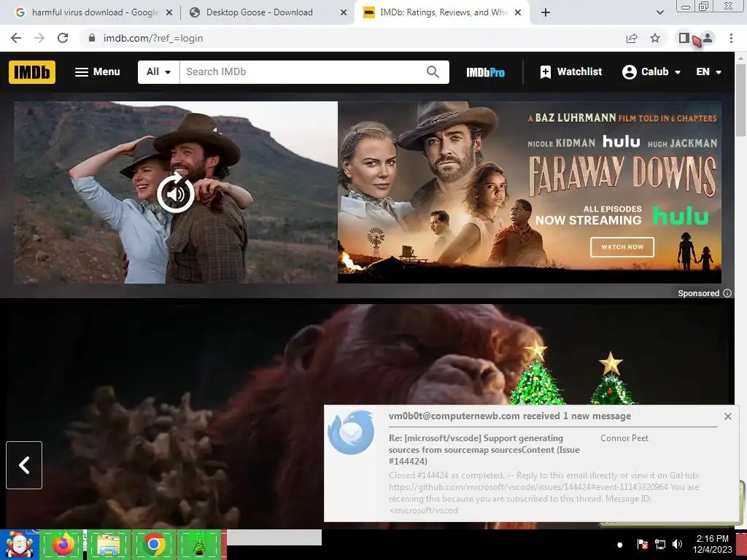
Task: Click the WATCH NOW button
Action: pyautogui.click(x=622, y=247)
